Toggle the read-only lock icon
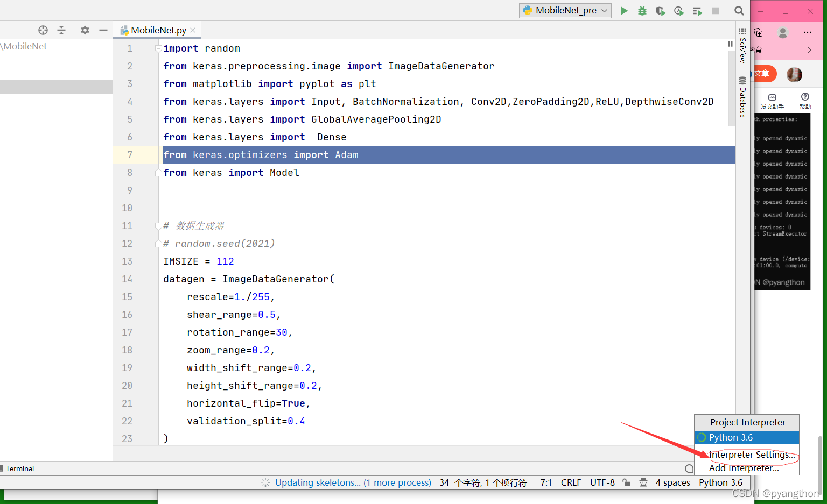827x504 pixels. point(626,482)
